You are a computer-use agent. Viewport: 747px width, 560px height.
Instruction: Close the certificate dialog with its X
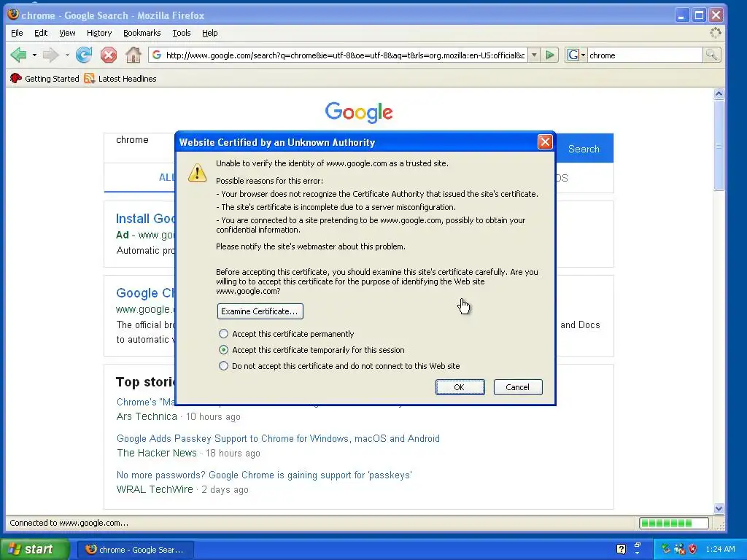544,142
